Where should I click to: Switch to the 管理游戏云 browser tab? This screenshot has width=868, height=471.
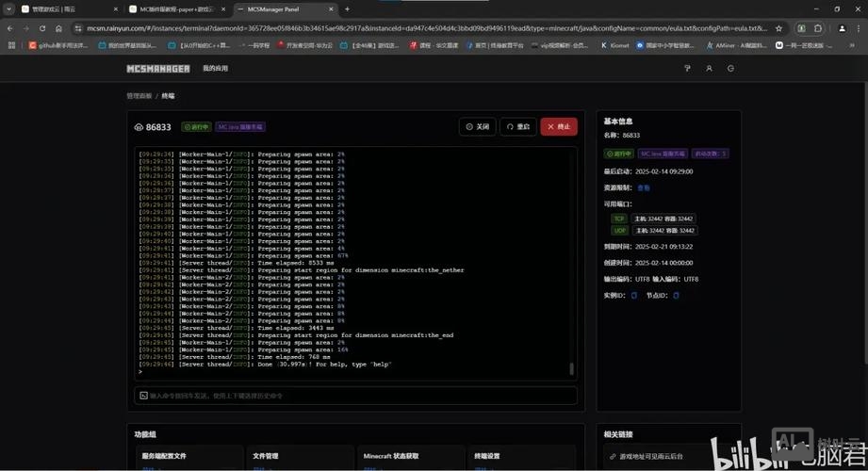(x=58, y=9)
